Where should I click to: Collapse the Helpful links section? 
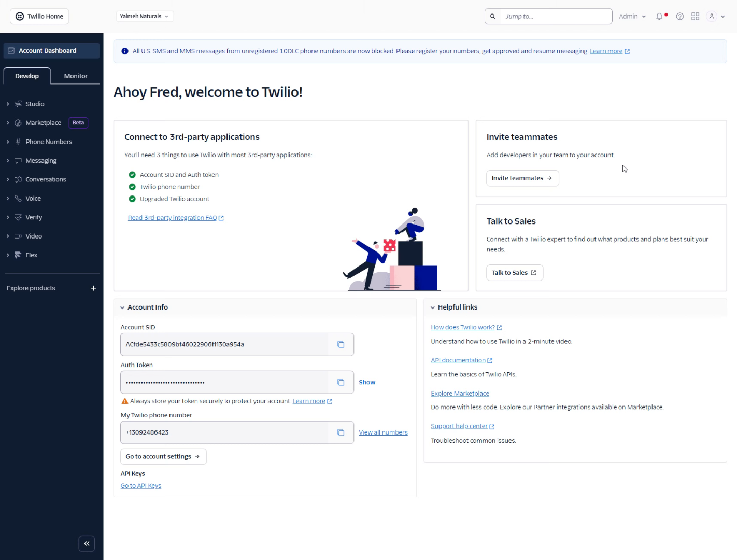tap(433, 307)
